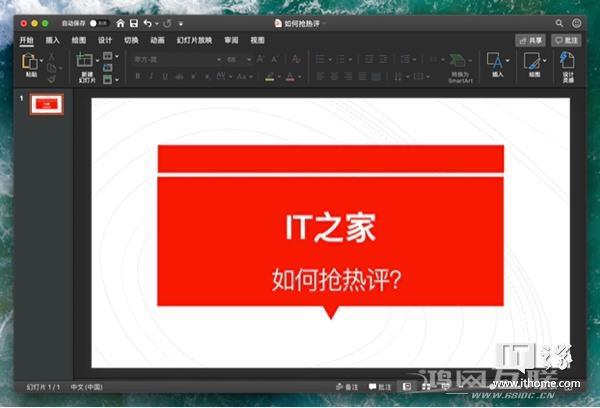Image resolution: width=600 pixels, height=408 pixels.
Task: Click the Cut scissors icon
Action: tap(52, 57)
